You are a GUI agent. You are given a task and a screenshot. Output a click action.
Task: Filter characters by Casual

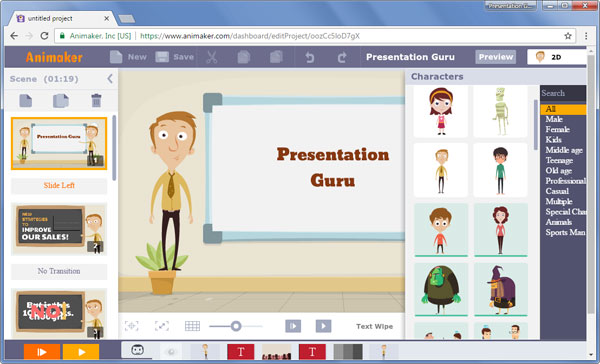tap(557, 191)
